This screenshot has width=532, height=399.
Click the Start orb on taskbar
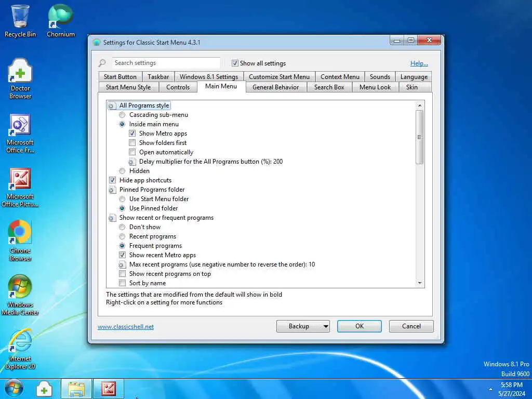(x=14, y=389)
